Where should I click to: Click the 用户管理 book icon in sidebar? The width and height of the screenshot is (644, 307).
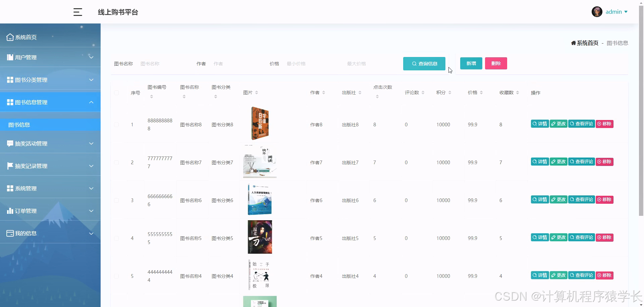tap(10, 57)
